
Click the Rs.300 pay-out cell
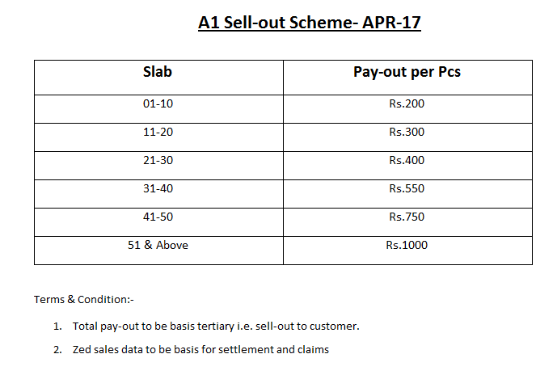point(407,132)
